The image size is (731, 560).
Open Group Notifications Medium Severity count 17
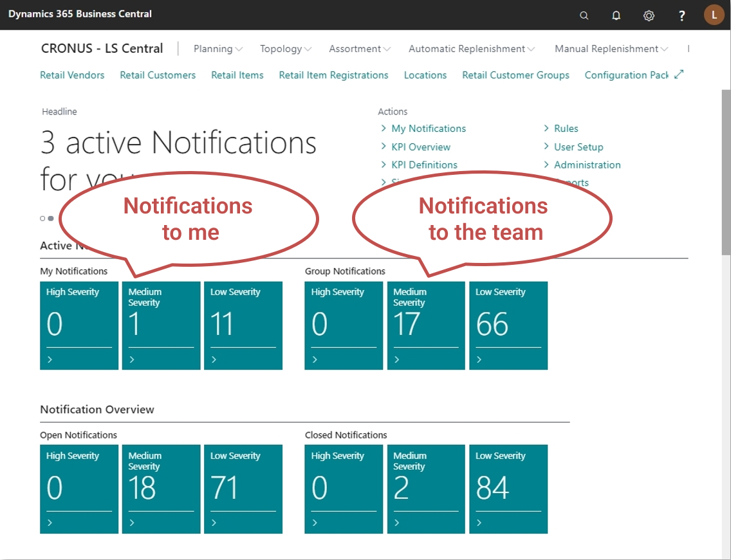[407, 324]
